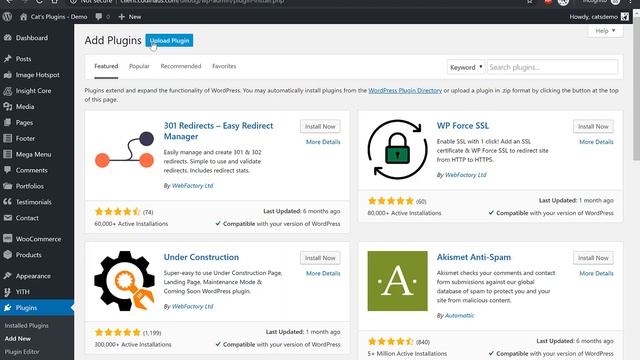The height and width of the screenshot is (360, 640).
Task: Click the Media icon in sidebar
Action: 8,107
